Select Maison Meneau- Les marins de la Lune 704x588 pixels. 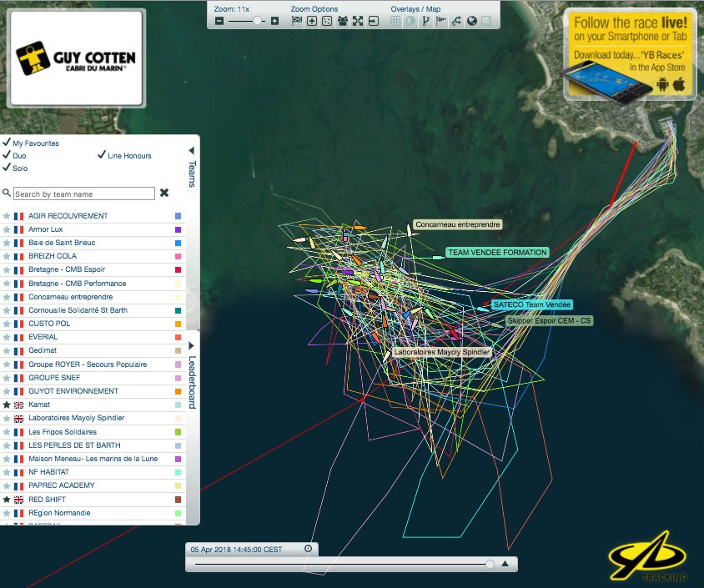click(x=93, y=459)
